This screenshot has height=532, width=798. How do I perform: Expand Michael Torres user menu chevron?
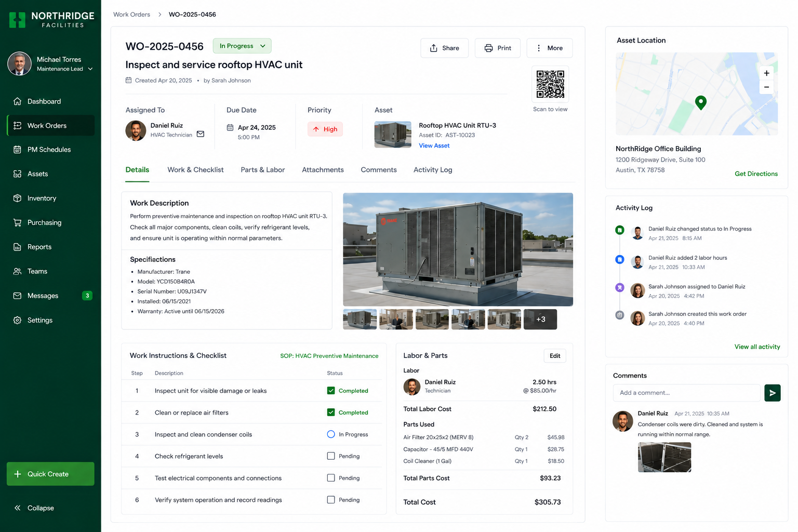pos(90,69)
